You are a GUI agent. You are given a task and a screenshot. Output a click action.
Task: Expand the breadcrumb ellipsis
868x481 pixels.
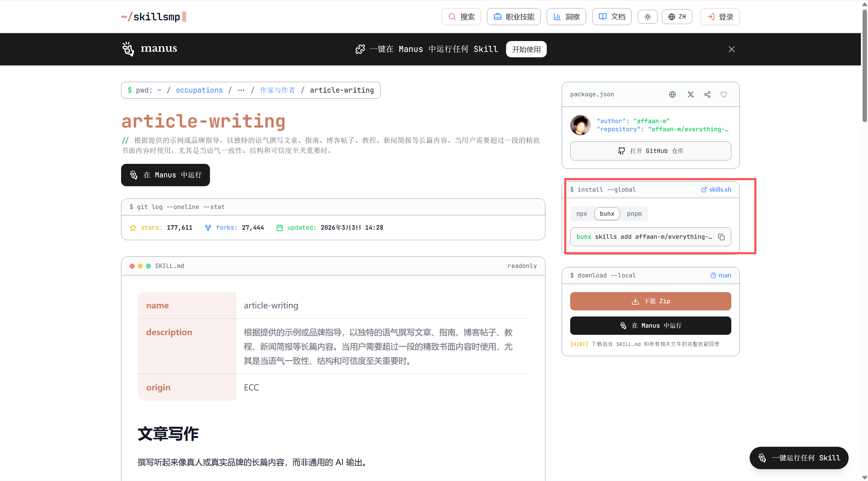(241, 90)
